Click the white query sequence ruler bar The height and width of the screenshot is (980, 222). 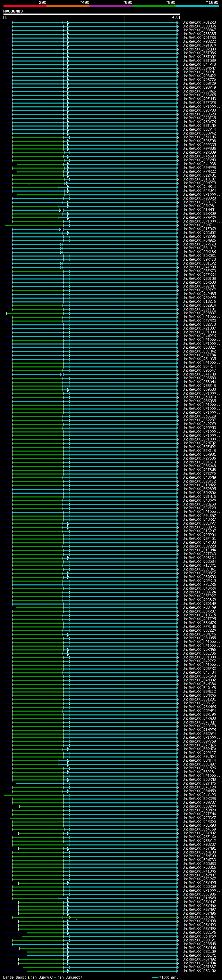coord(91,15)
